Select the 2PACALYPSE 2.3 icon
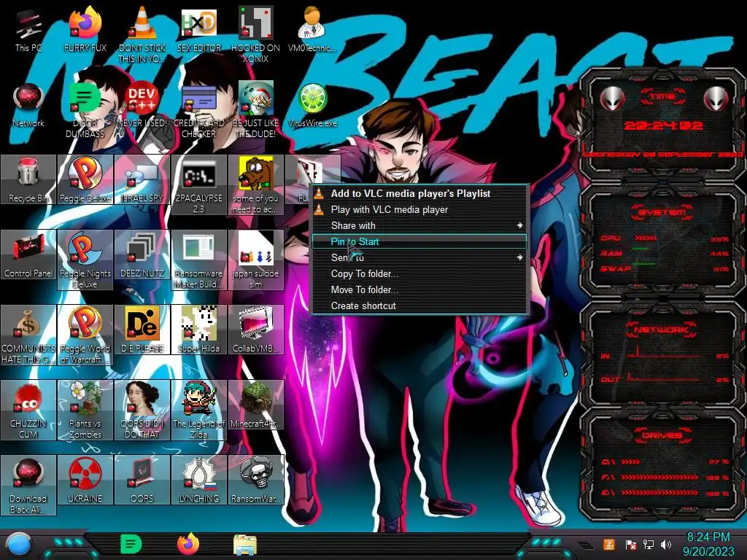 [x=198, y=184]
